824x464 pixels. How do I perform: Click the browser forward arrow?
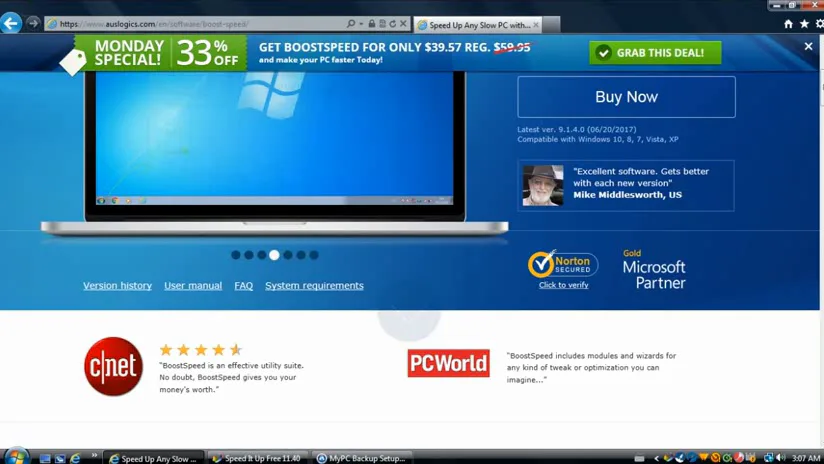pos(33,23)
